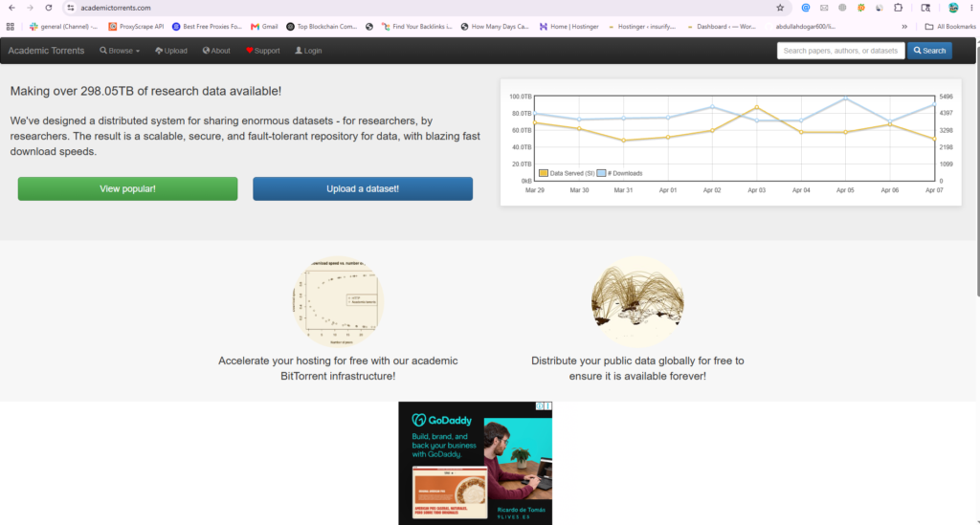This screenshot has width=980, height=525.
Task: Click the '100.0TB' chart axis value
Action: click(x=520, y=97)
